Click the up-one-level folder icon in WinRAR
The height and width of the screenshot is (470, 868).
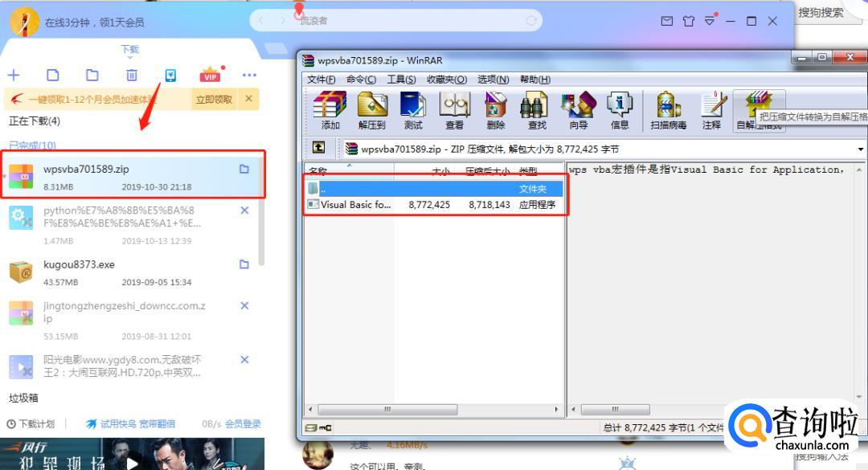(x=319, y=148)
